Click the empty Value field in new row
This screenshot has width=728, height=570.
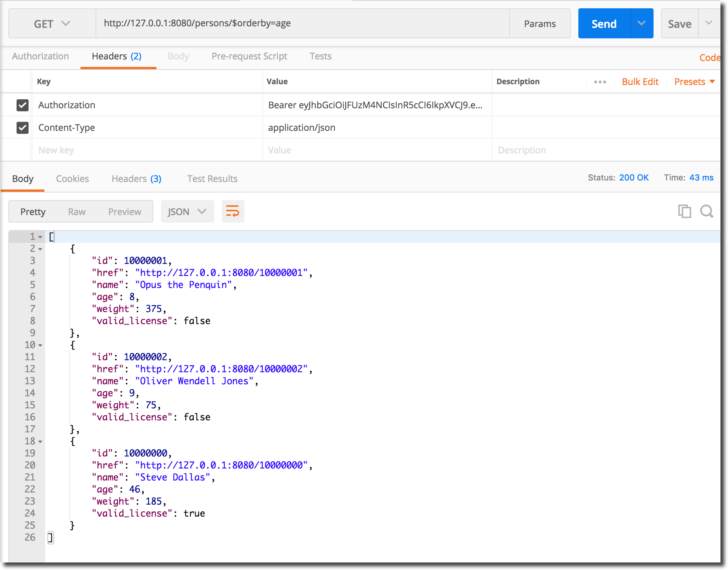click(x=377, y=150)
